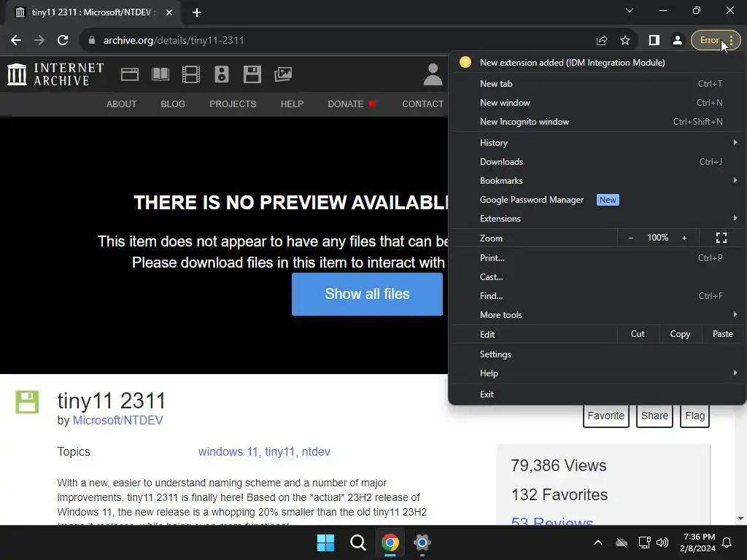
Task: Click the user account silhouette icon
Action: (x=433, y=75)
